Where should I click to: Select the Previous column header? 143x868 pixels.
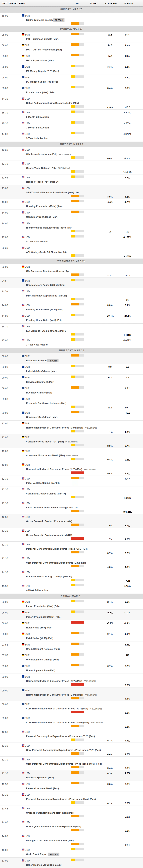(129, 3)
